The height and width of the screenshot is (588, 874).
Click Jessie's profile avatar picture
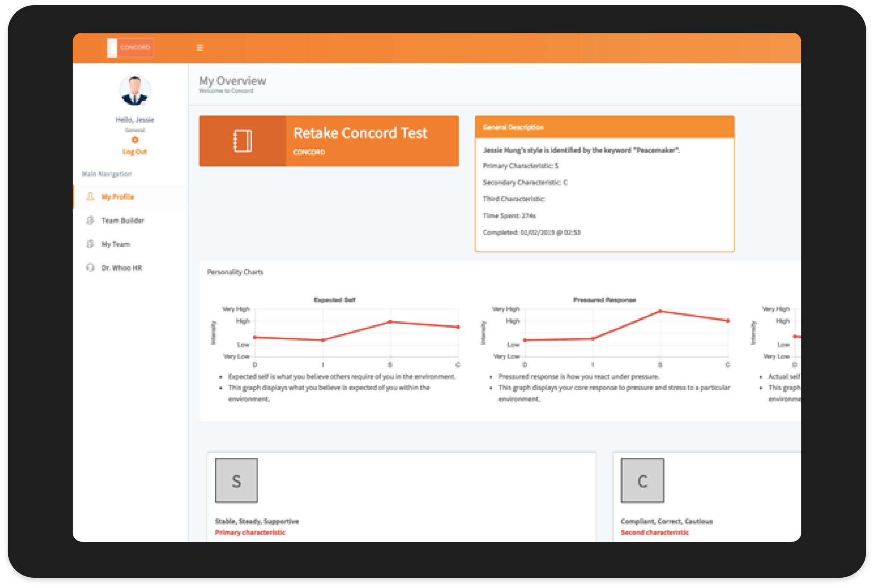tap(135, 91)
